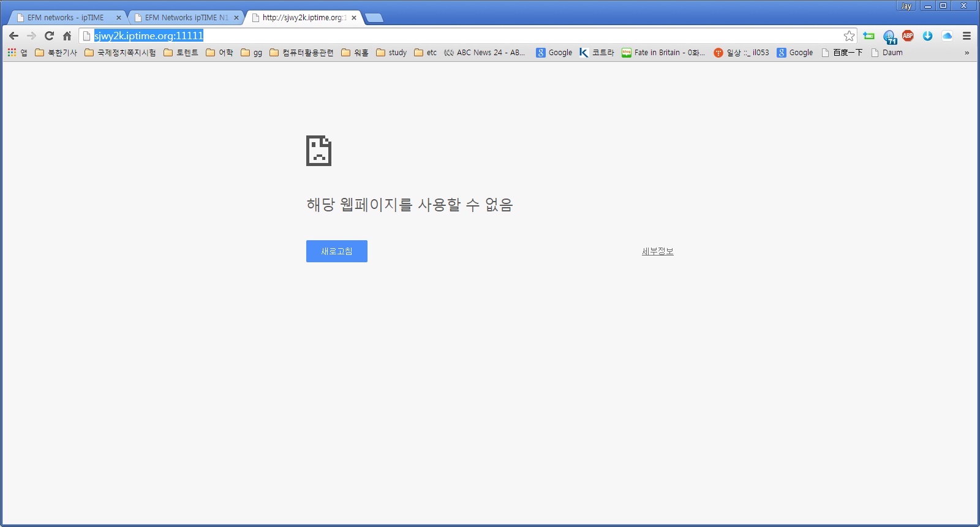
Task: Click the Jay profile button
Action: 907,6
